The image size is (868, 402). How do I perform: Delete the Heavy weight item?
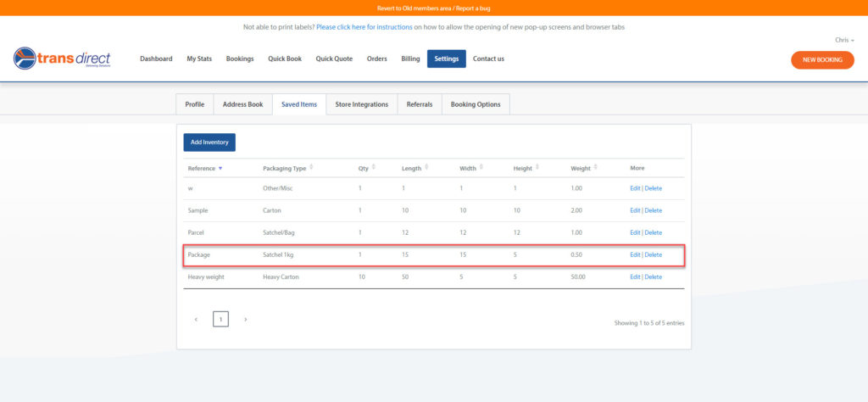[654, 276]
